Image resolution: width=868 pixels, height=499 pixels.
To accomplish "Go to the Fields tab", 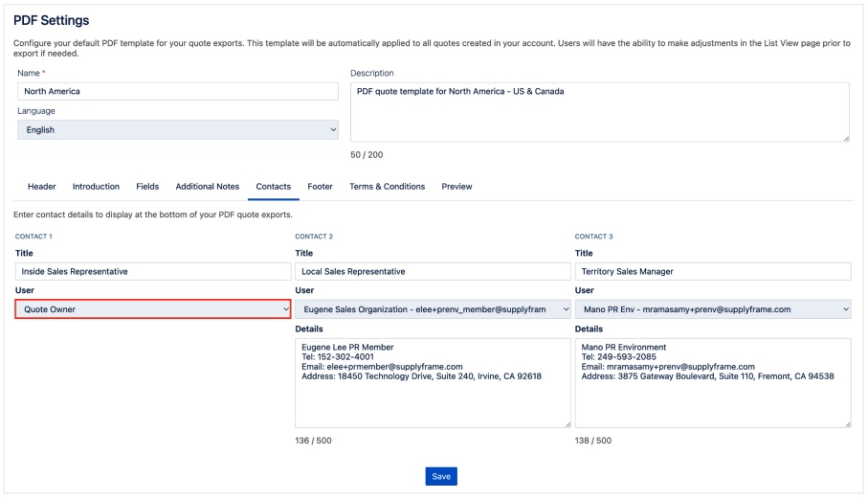I will [147, 187].
